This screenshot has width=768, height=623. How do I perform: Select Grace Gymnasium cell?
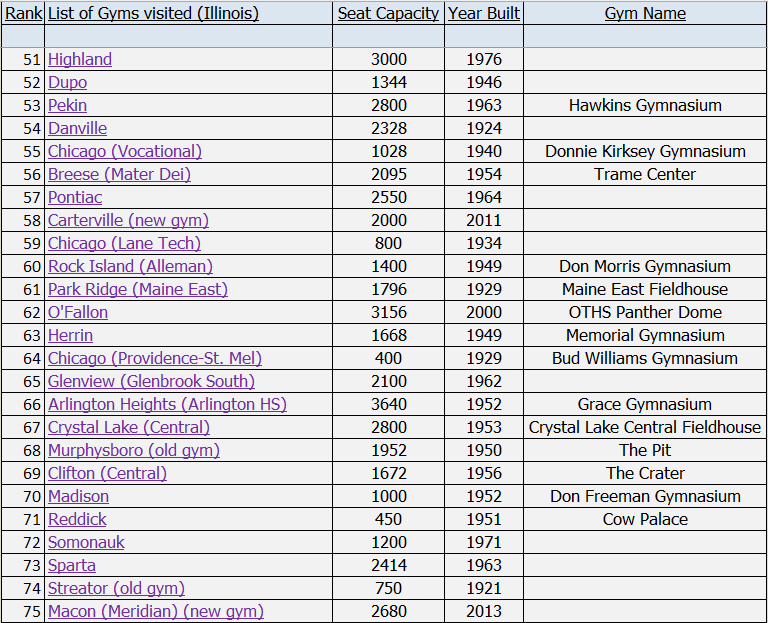point(645,405)
